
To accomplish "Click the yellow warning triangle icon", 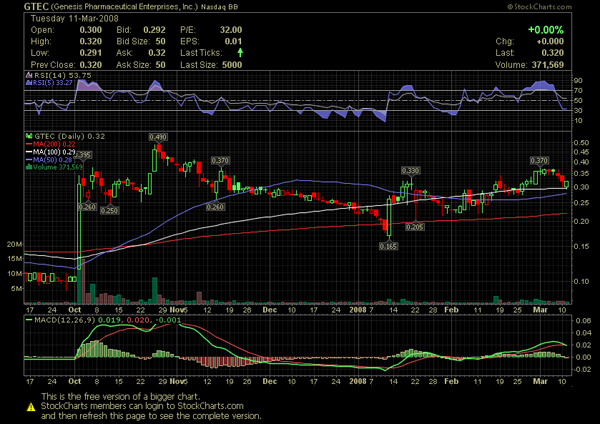I will click(x=31, y=406).
